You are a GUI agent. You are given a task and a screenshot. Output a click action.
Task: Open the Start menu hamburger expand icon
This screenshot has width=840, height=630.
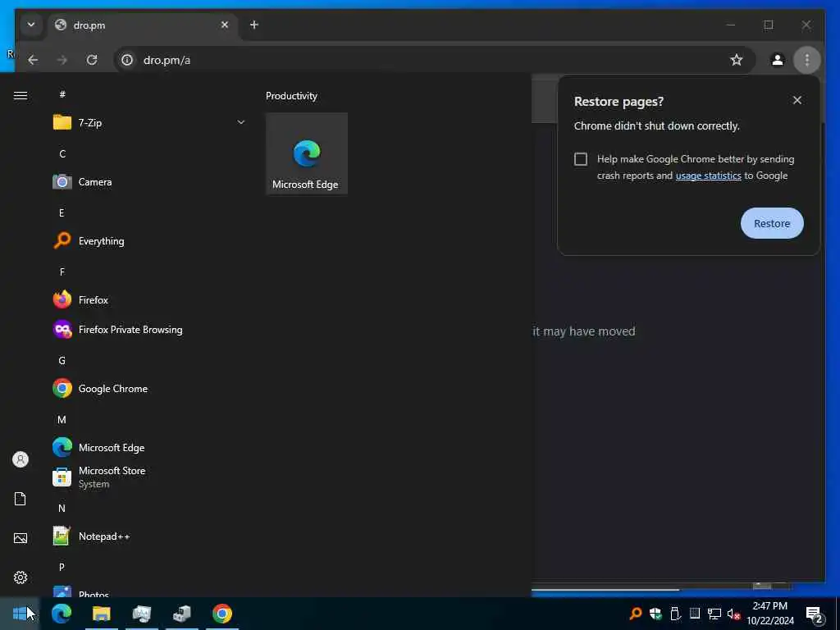[21, 95]
